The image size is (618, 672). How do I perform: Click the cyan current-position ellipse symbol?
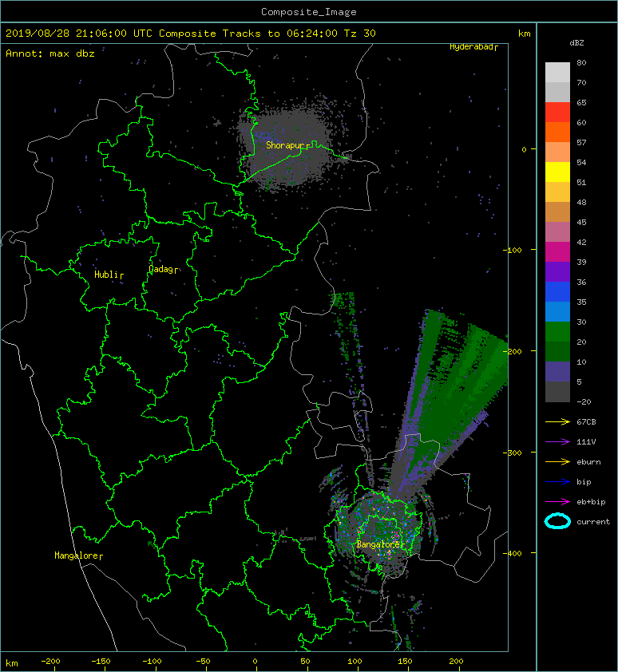point(557,522)
